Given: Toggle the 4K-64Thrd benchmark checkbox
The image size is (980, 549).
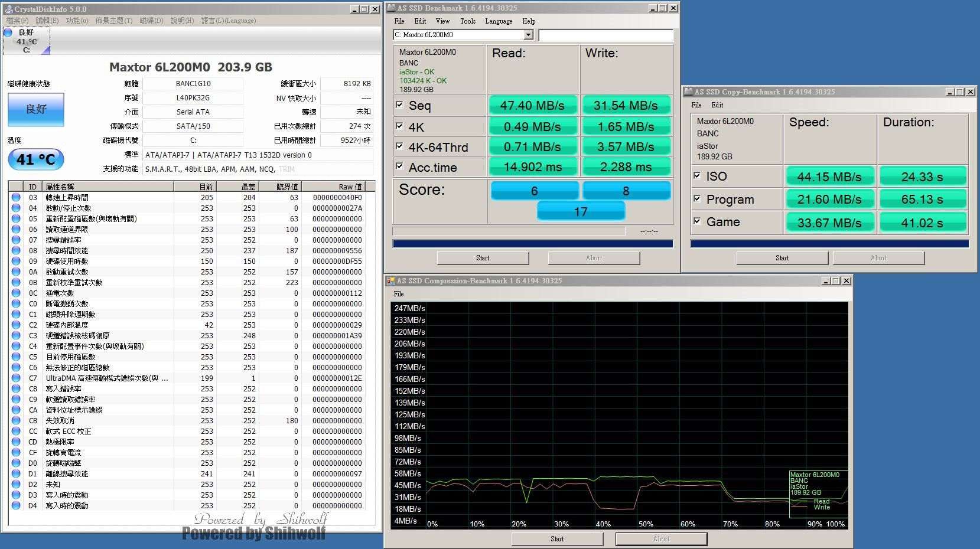Looking at the screenshot, I should click(x=399, y=146).
